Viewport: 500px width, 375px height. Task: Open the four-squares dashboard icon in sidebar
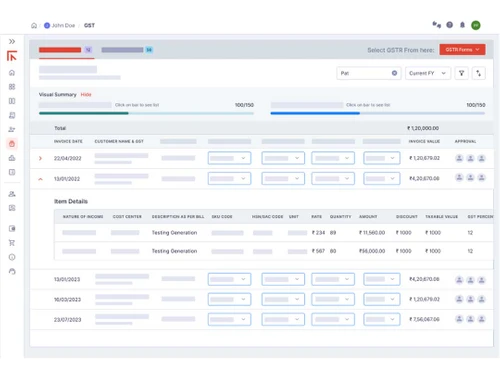12,87
